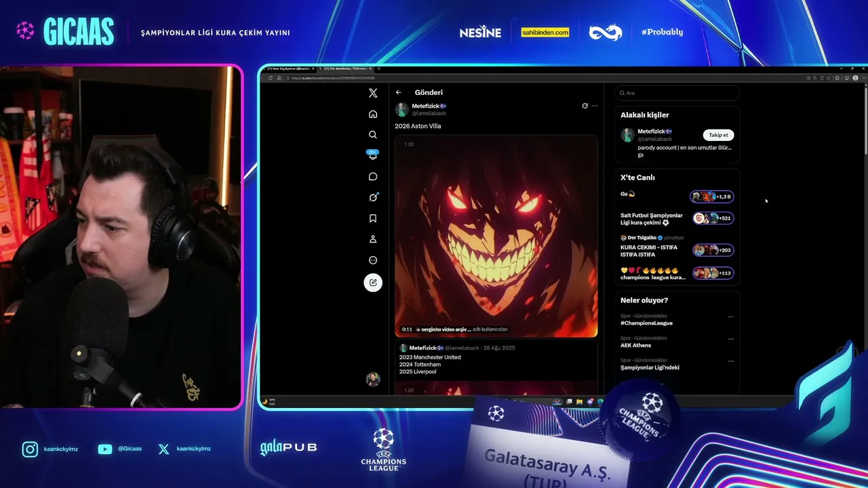
Task: Open the Explore search icon in sidebar
Action: [x=373, y=135]
